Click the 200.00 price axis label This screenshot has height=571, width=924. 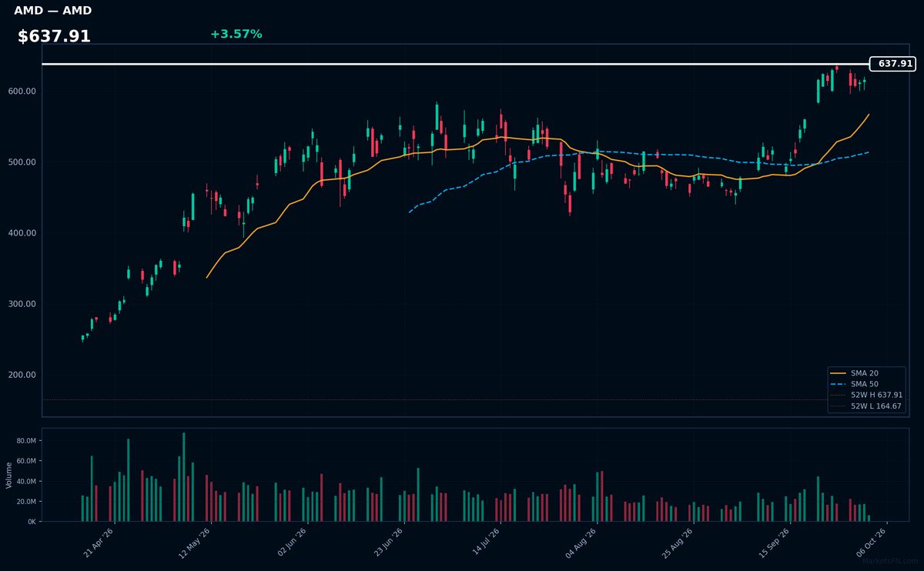(x=22, y=375)
